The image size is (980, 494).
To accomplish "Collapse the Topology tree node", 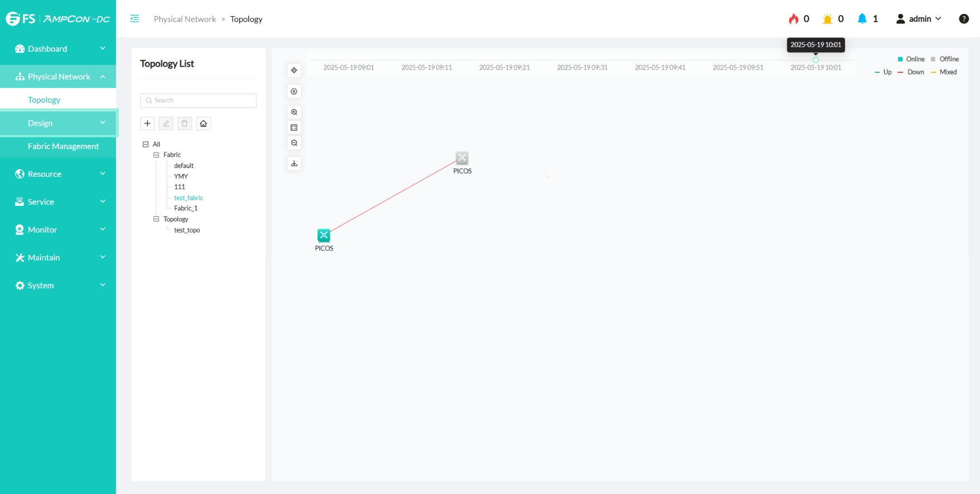I will point(156,219).
